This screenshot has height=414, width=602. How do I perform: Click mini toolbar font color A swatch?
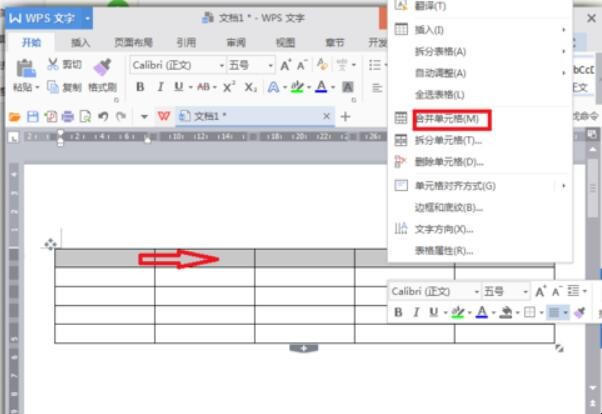coord(481,312)
